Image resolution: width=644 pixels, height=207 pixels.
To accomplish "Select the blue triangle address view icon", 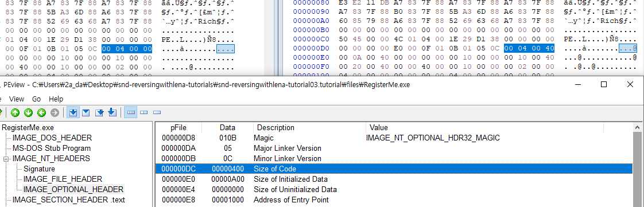I will coord(86,112).
